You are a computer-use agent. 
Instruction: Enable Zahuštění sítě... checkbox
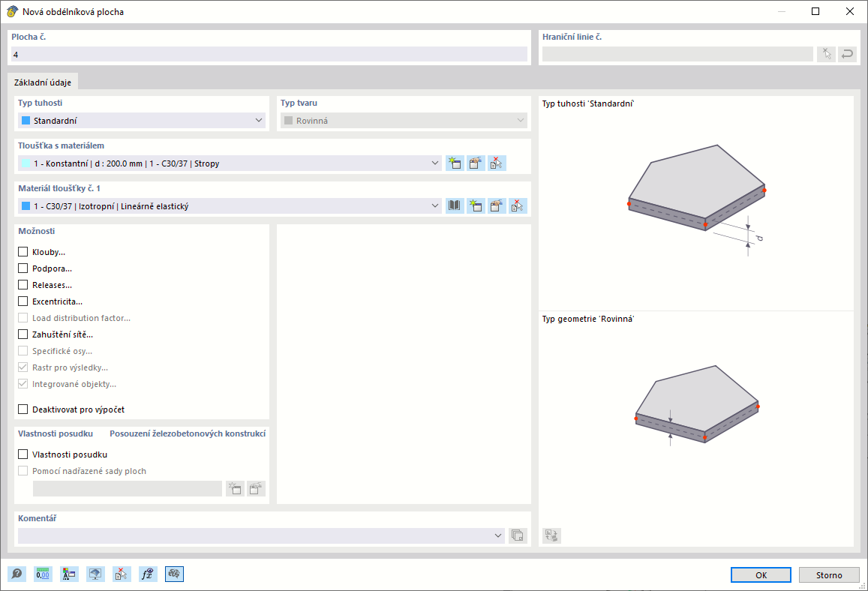point(23,334)
